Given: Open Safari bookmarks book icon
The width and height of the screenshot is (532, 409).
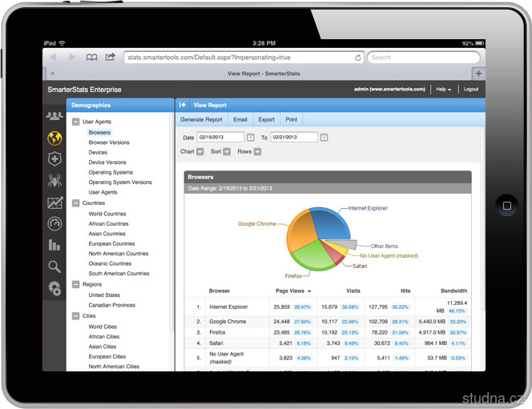Looking at the screenshot, I should click(x=91, y=58).
